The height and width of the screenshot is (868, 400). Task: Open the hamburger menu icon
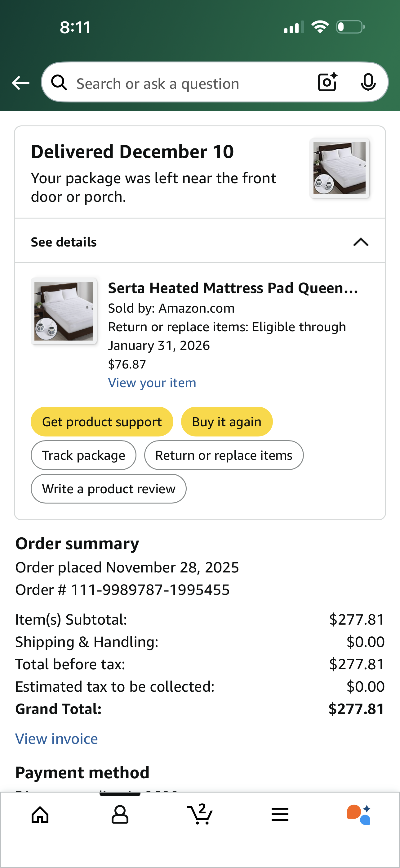pos(280,814)
